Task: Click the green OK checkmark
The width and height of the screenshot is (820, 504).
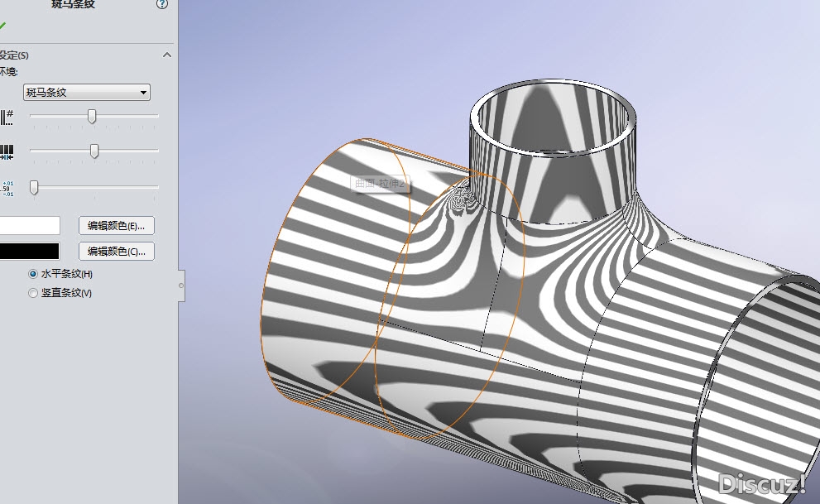Action: pos(2,26)
